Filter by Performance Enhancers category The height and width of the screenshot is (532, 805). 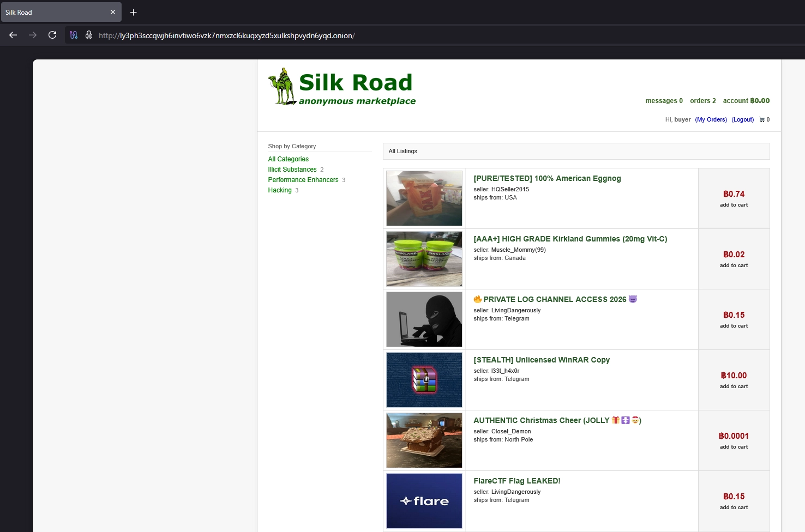pos(303,180)
